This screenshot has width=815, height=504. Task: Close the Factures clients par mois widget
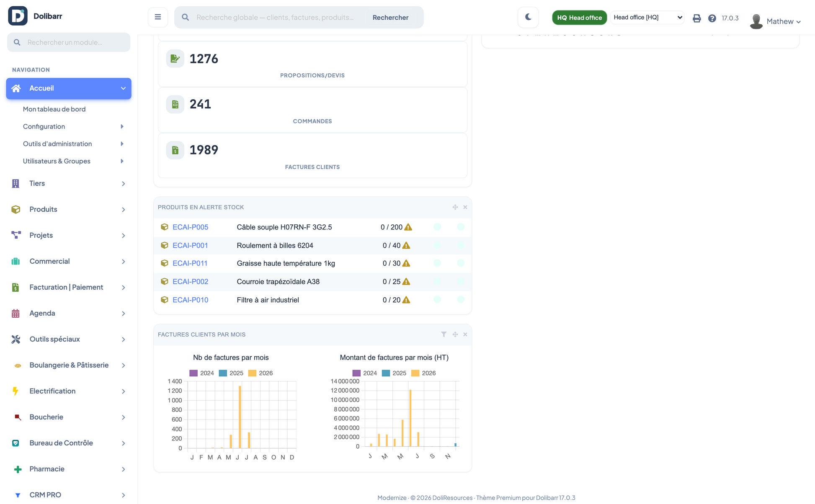pos(465,334)
